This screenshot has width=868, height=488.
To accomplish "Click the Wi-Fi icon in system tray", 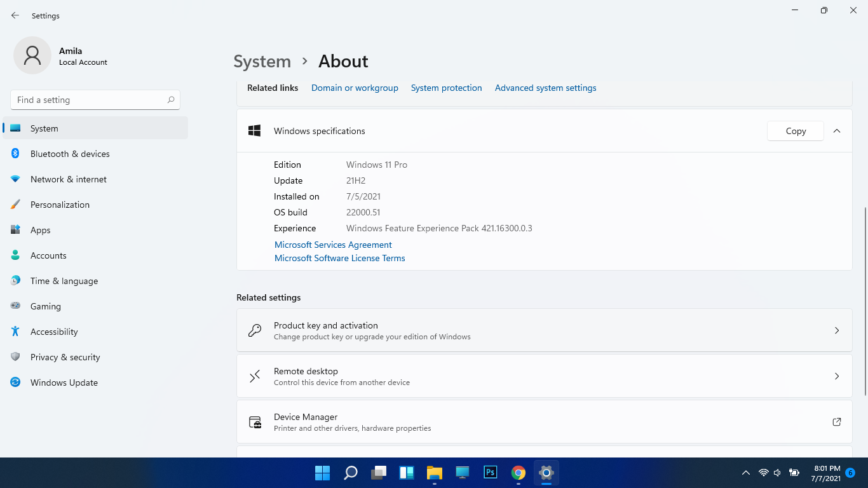I will [x=764, y=473].
